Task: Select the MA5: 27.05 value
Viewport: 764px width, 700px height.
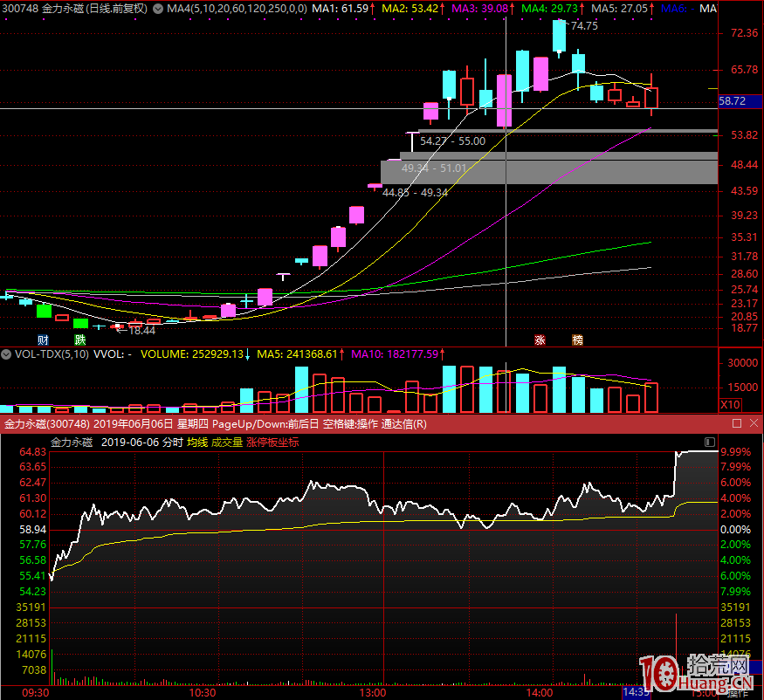Action: pyautogui.click(x=619, y=8)
